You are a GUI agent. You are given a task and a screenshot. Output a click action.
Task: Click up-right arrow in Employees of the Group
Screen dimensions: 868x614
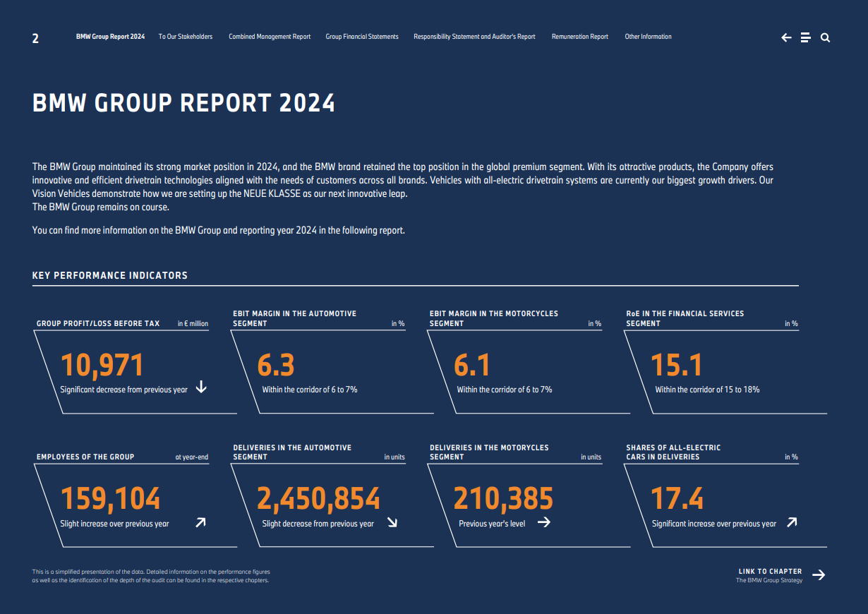200,523
